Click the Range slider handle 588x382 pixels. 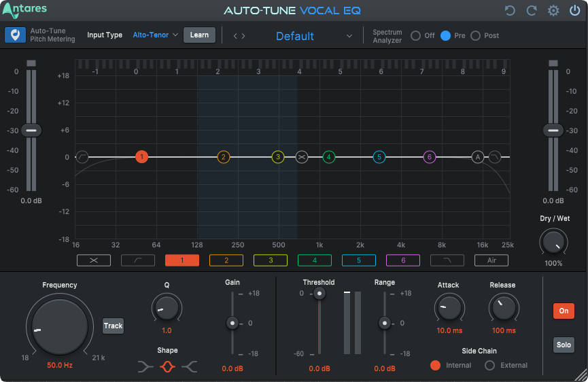385,323
